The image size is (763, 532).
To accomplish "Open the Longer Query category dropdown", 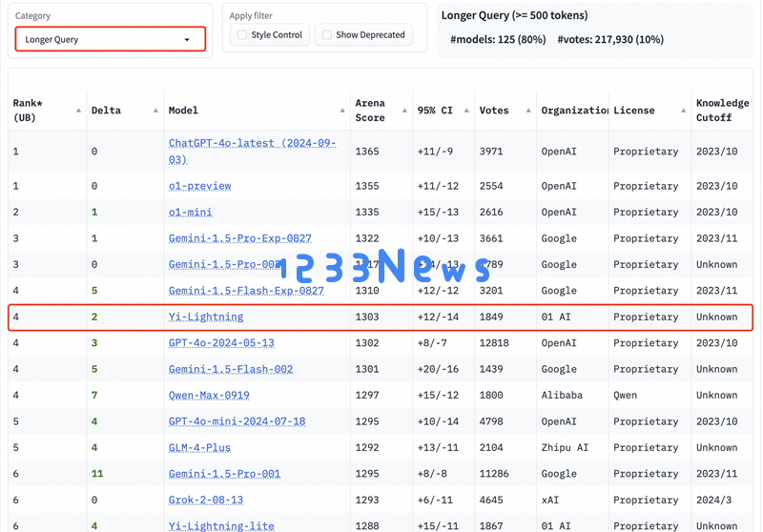I will [111, 39].
